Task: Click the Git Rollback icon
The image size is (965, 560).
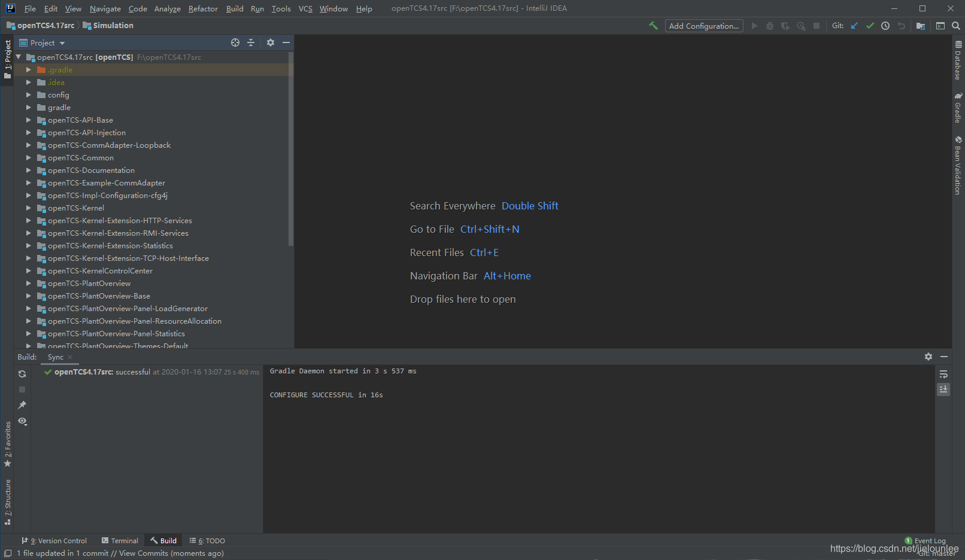Action: point(901,26)
